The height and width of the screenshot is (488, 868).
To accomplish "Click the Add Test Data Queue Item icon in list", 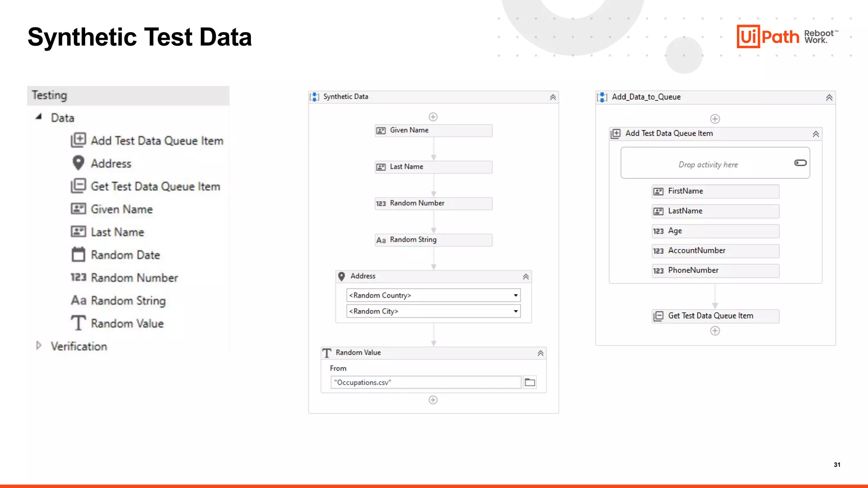I will coord(78,140).
